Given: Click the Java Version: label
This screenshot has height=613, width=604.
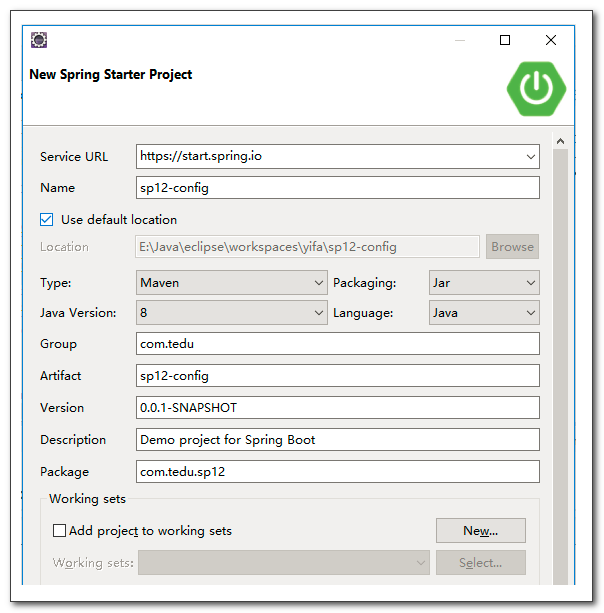Looking at the screenshot, I should [x=78, y=313].
